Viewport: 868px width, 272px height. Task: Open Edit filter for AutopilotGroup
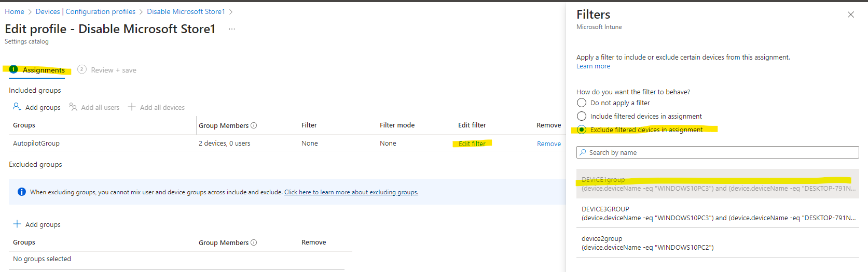[x=472, y=144]
